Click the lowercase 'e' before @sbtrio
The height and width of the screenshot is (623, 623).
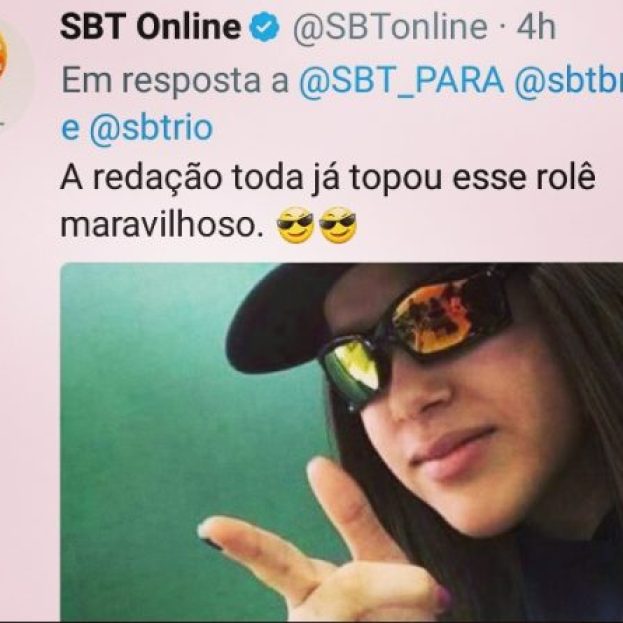click(70, 130)
